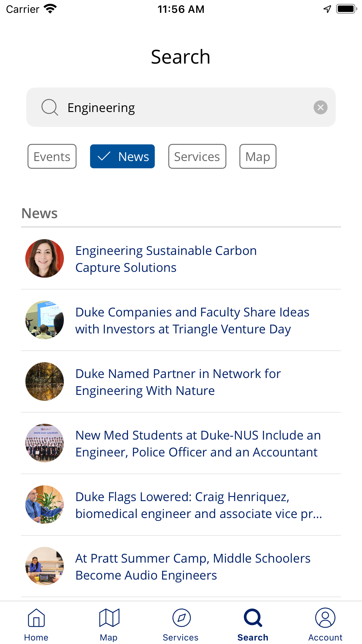The height and width of the screenshot is (644, 362).
Task: Focus the Engineering search input field
Action: pyautogui.click(x=181, y=107)
